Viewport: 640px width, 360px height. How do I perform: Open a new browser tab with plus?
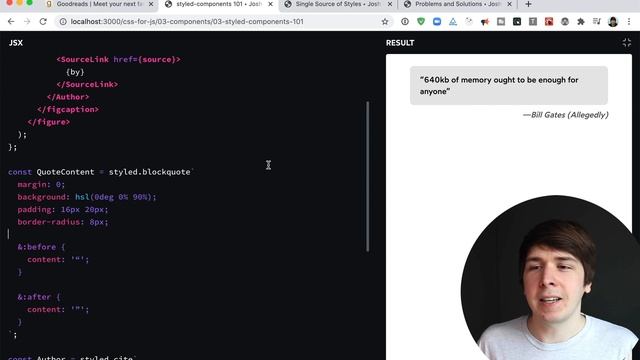coord(528,4)
